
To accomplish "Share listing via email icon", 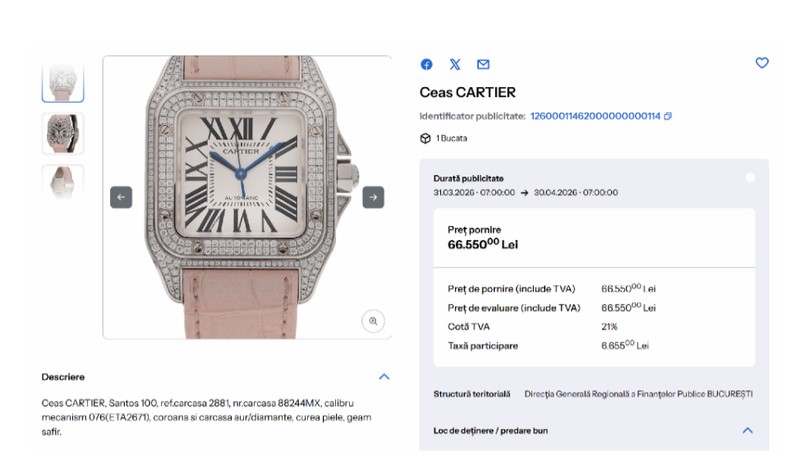I will point(483,64).
